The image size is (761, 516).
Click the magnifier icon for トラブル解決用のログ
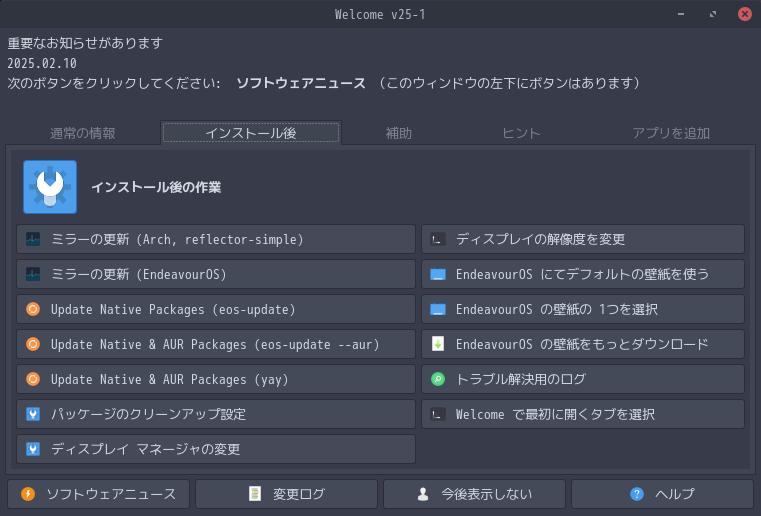437,380
